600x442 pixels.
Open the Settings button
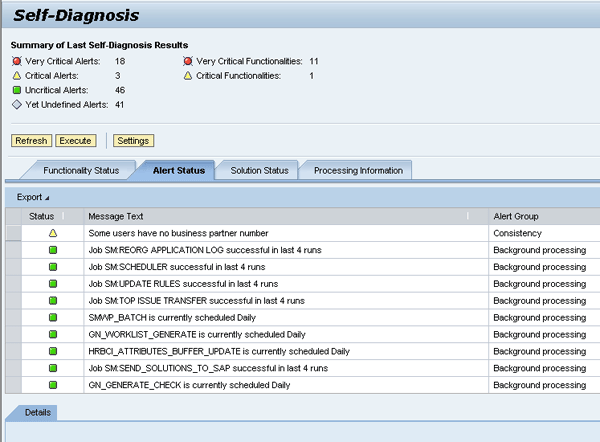click(133, 141)
